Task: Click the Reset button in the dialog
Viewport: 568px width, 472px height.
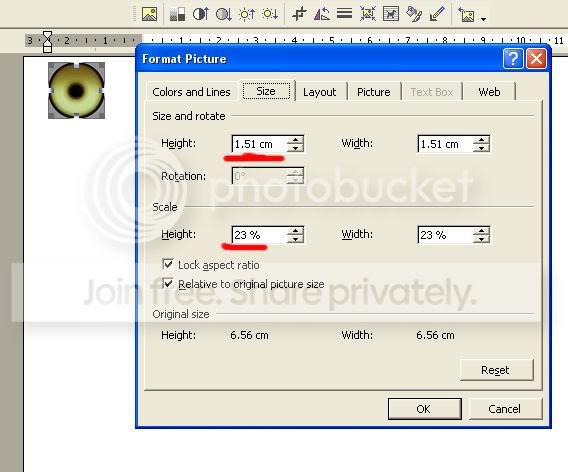Action: [x=496, y=370]
